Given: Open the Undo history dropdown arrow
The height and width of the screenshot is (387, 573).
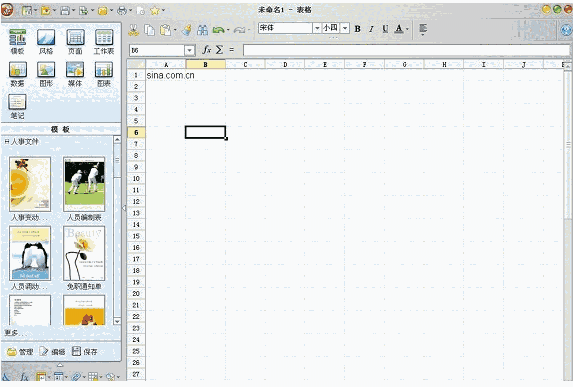Looking at the screenshot, I should pos(228,30).
